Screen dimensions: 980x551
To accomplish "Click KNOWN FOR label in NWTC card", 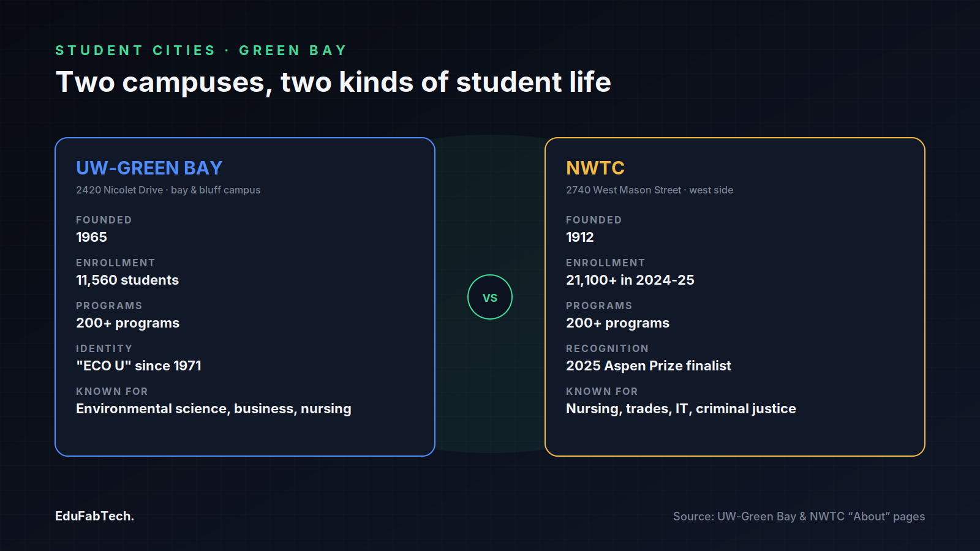I will [602, 391].
